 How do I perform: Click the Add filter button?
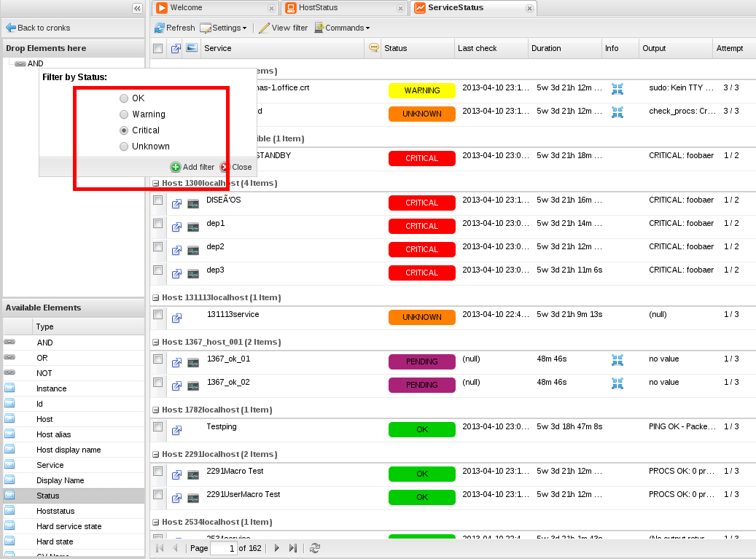(193, 167)
